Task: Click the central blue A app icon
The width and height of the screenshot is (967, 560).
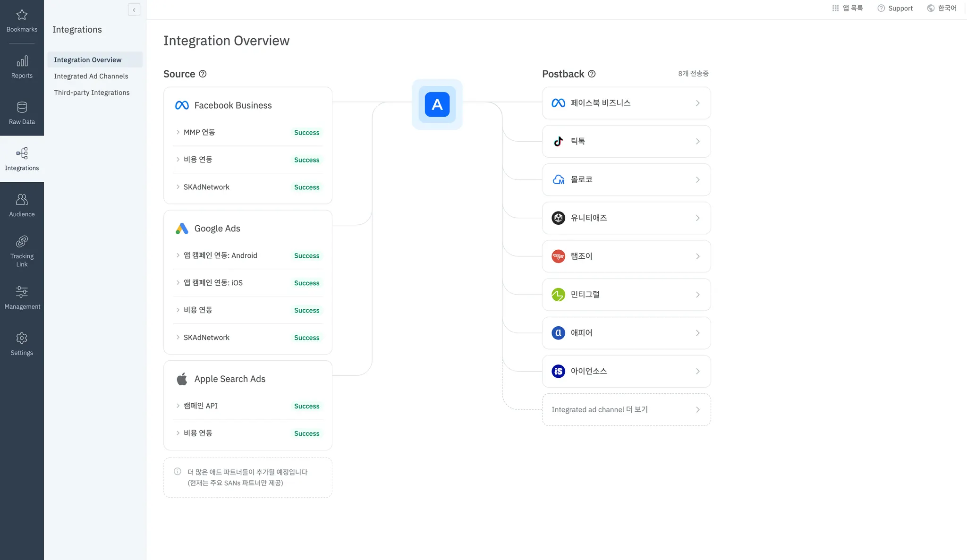Action: point(437,104)
